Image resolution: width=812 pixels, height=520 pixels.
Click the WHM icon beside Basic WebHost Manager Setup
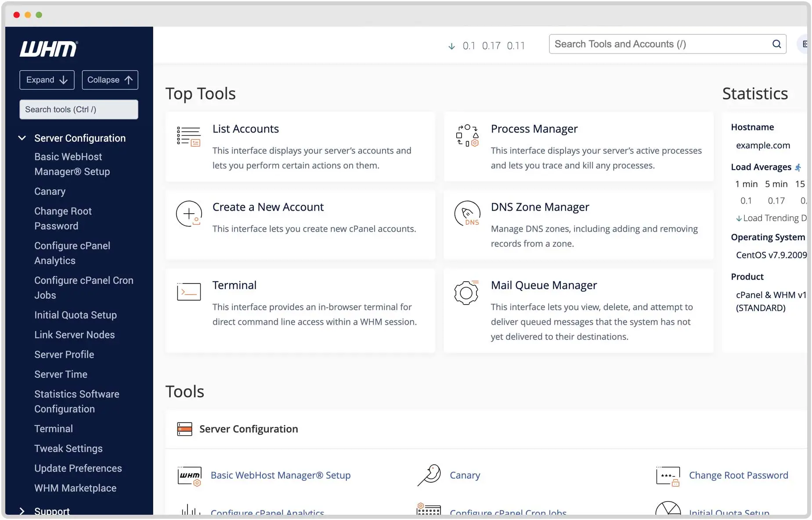coord(188,475)
